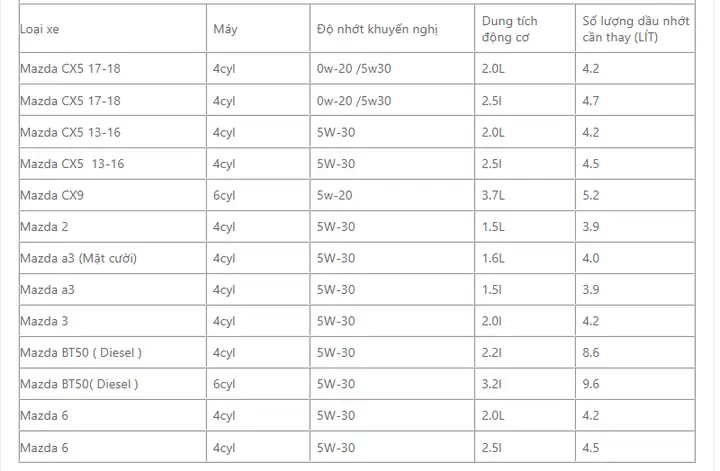Click the 3.7L engine capacity cell

coord(494,195)
